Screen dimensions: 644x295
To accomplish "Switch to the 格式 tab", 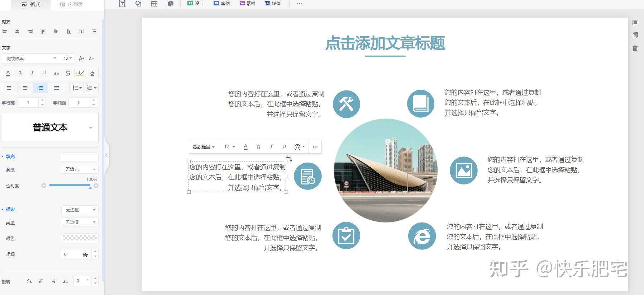I will [31, 4].
